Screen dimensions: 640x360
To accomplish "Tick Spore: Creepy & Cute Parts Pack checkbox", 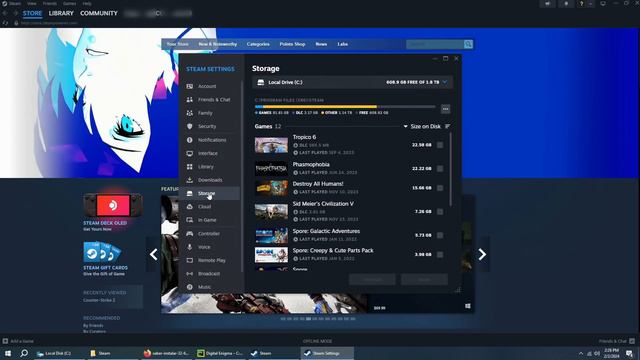I will 440,255.
